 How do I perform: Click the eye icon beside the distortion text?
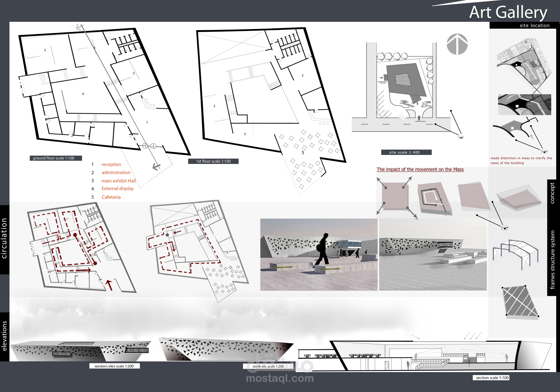[x=544, y=152]
